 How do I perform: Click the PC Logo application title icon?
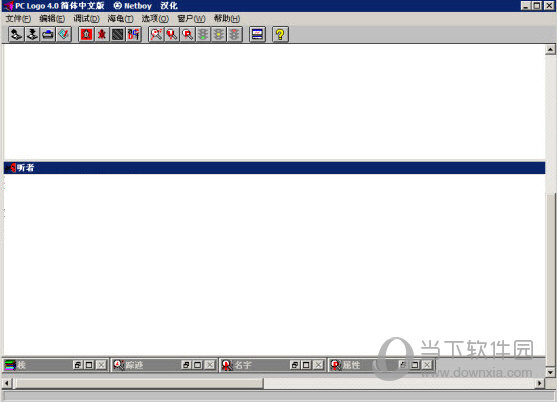coord(8,6)
